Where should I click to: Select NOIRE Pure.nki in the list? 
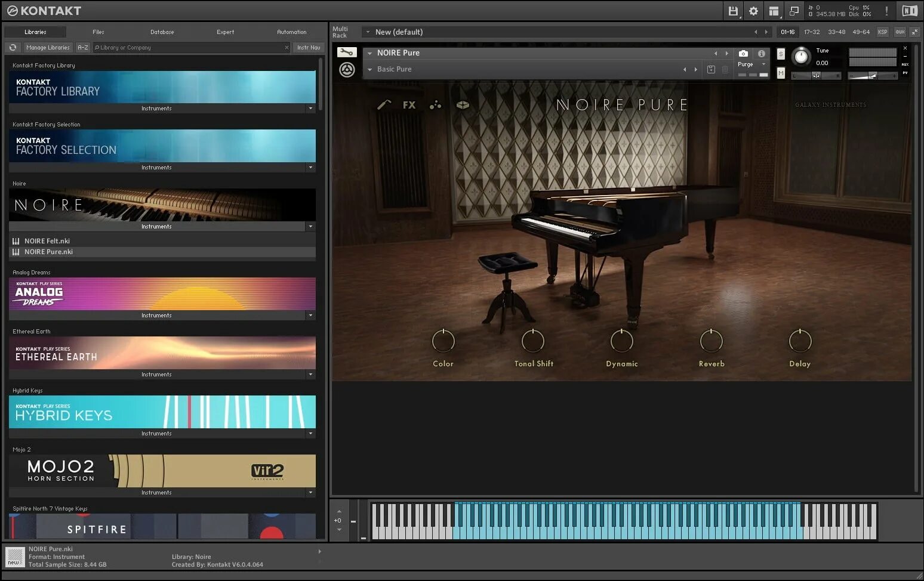[162, 252]
